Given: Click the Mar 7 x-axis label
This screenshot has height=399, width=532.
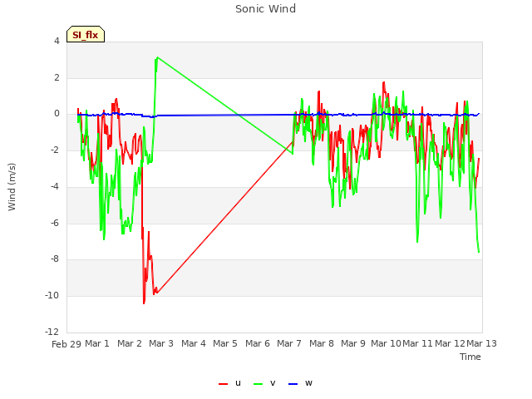Looking at the screenshot, I should point(289,343).
